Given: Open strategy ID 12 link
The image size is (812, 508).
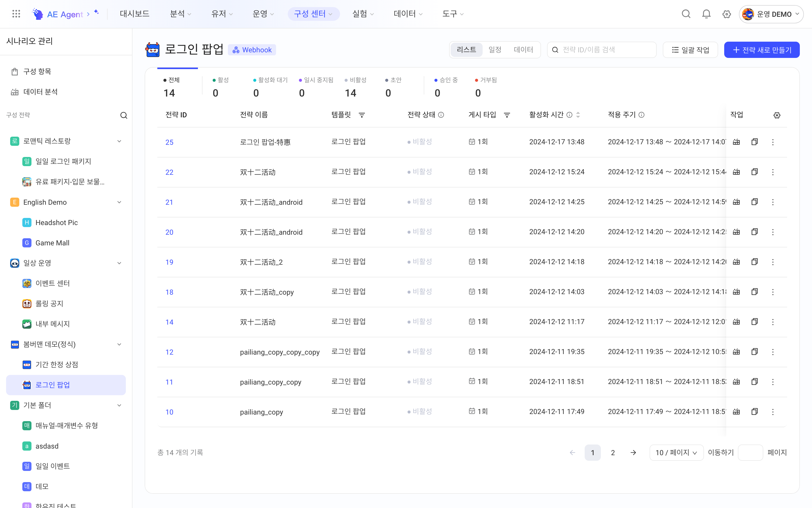Looking at the screenshot, I should [x=169, y=352].
